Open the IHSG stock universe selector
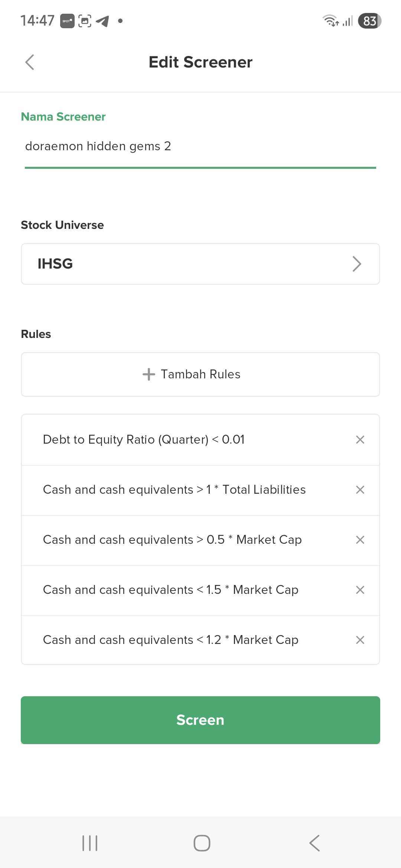The width and height of the screenshot is (401, 868). tap(186, 264)
